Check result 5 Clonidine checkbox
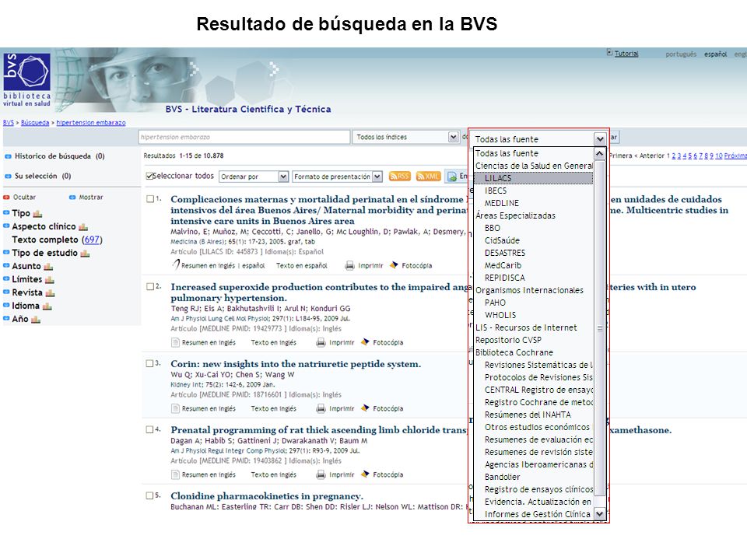747x560 pixels. [150, 495]
